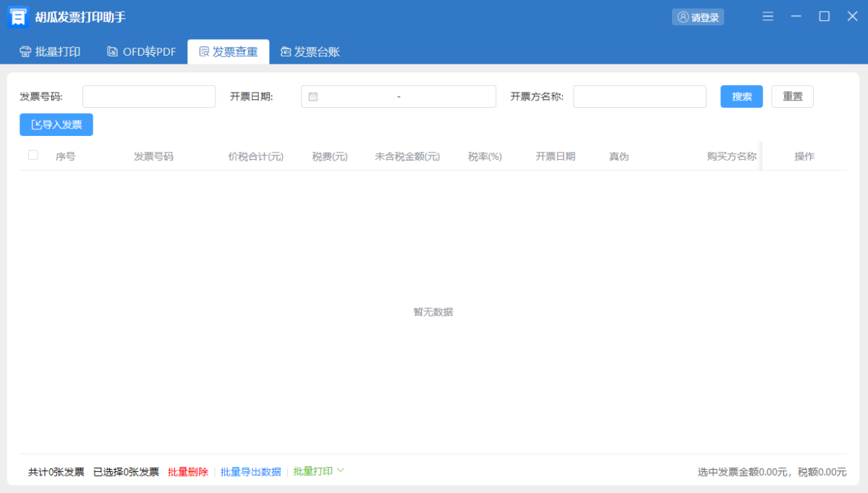Click the 批量导出数据 link
Viewport: 868px width, 493px height.
pyautogui.click(x=250, y=472)
